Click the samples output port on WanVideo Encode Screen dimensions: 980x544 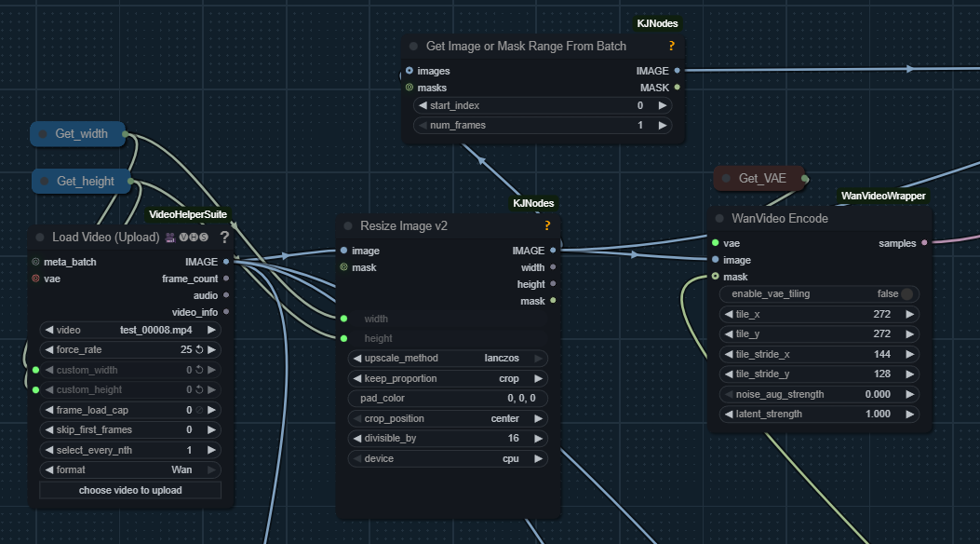[923, 243]
